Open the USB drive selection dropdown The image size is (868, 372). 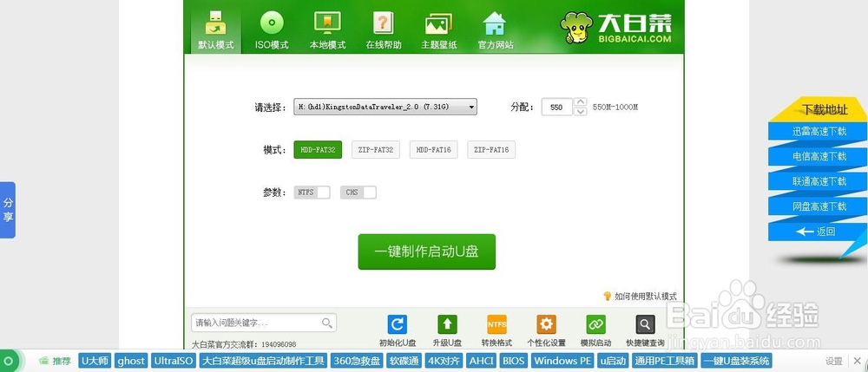[385, 107]
